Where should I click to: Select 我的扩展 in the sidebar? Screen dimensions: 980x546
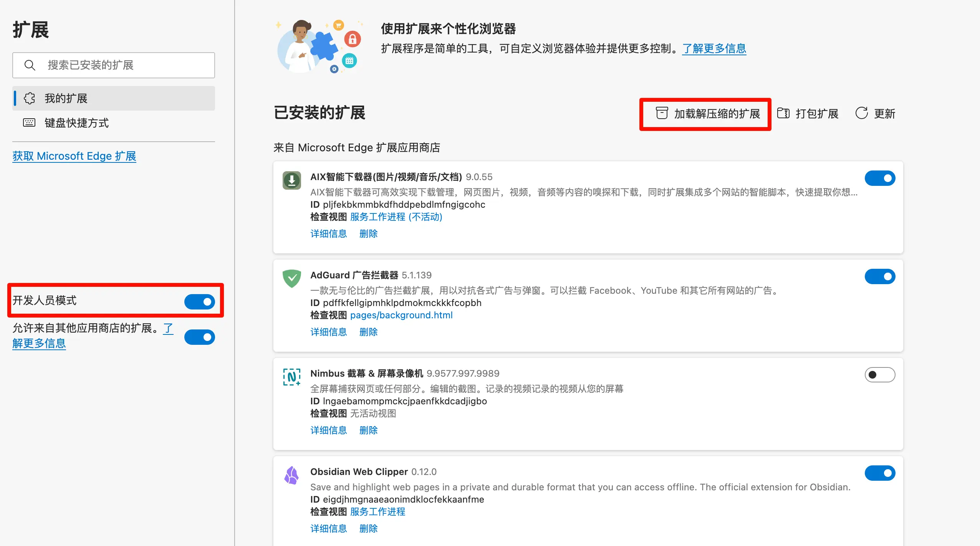(66, 98)
